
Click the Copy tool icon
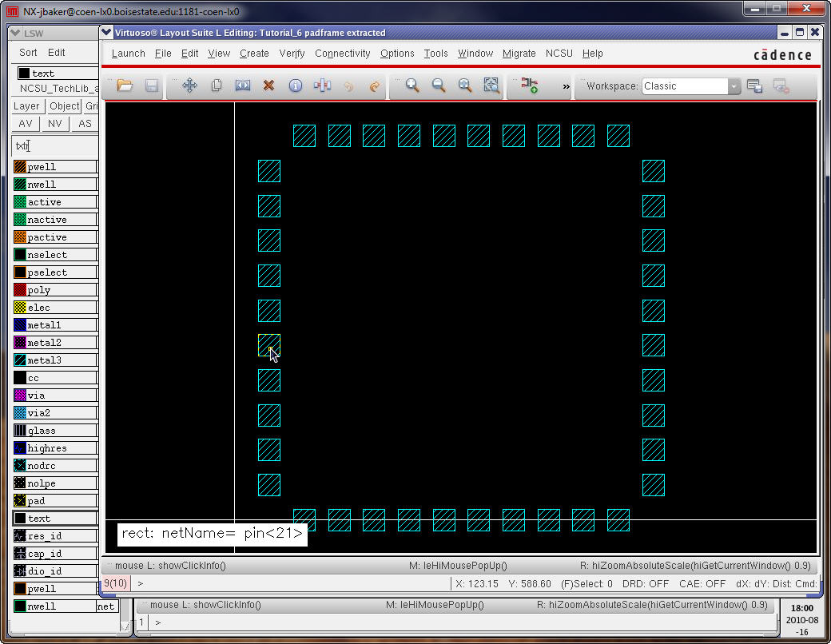[x=217, y=85]
